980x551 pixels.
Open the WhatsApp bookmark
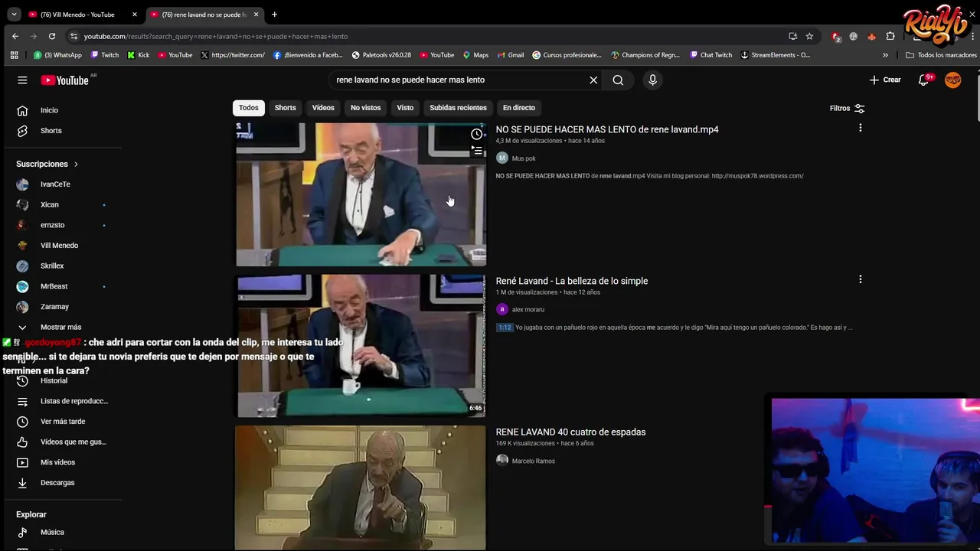(x=57, y=55)
